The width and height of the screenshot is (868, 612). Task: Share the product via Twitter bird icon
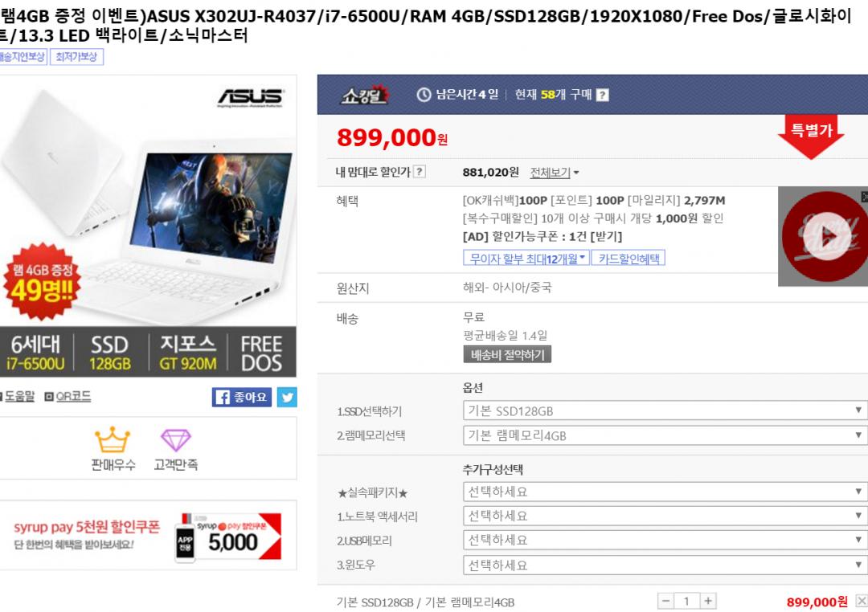coord(287,397)
